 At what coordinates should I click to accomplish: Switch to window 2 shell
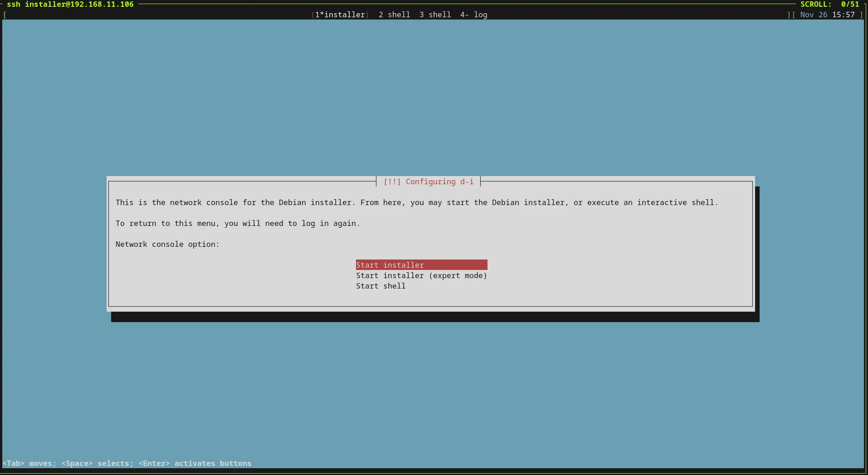(x=394, y=15)
